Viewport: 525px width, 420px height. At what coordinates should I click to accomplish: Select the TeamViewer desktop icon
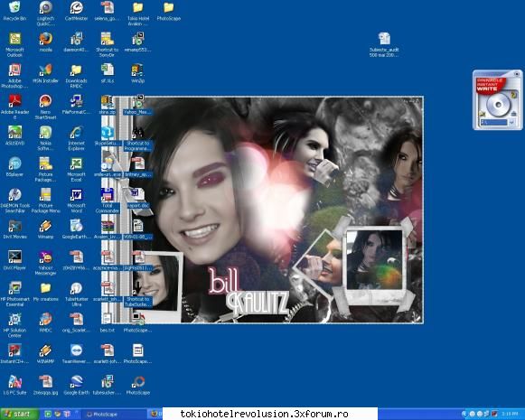coord(76,354)
